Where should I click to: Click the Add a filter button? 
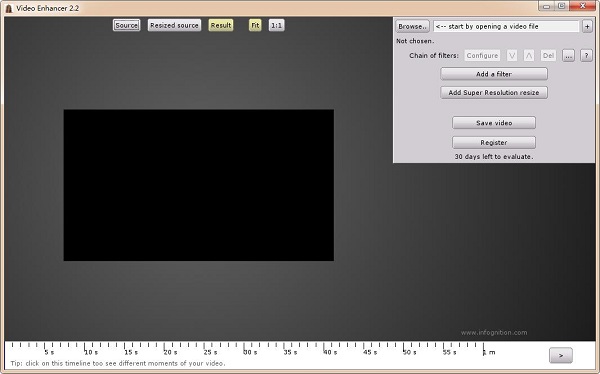click(494, 74)
